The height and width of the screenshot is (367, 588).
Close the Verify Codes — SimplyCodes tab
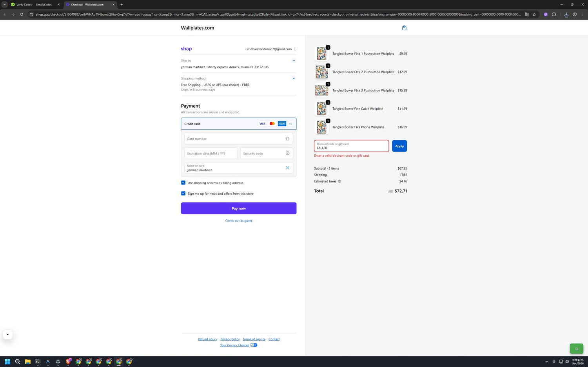(x=59, y=5)
